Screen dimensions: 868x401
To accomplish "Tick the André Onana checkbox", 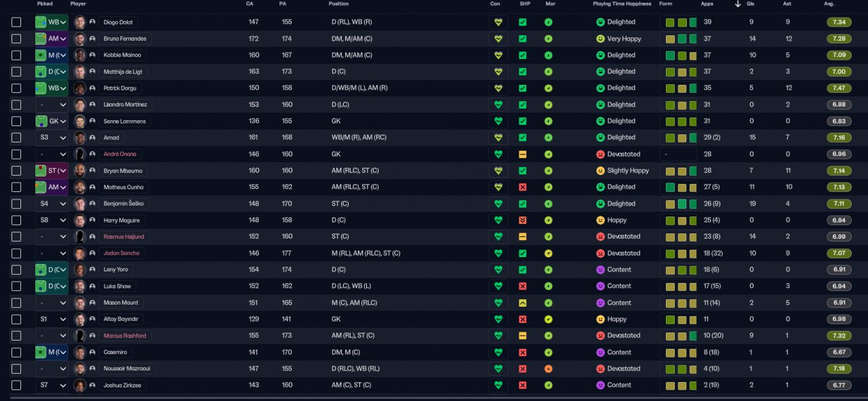I will pyautogui.click(x=16, y=154).
